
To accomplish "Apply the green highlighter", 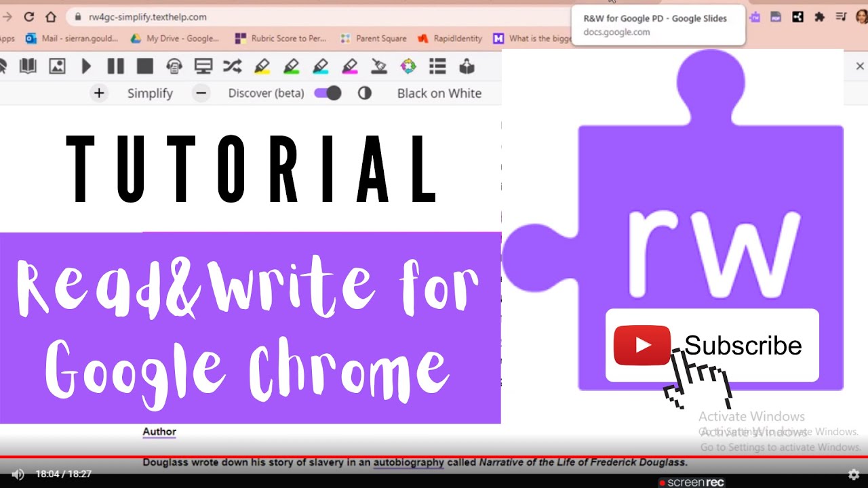I will [292, 66].
